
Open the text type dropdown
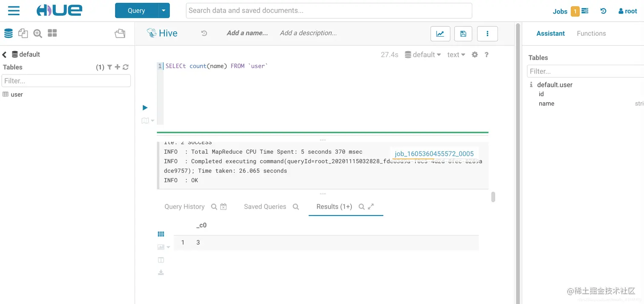click(456, 54)
